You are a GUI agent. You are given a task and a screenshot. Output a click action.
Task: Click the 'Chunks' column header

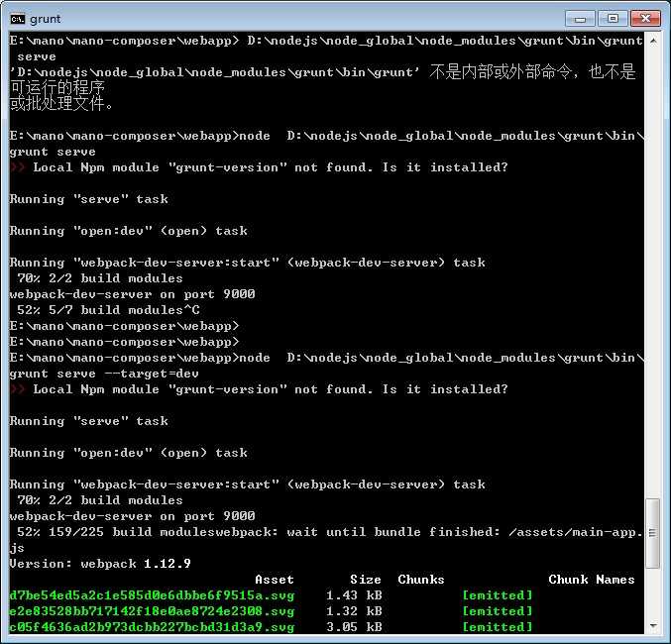421,580
